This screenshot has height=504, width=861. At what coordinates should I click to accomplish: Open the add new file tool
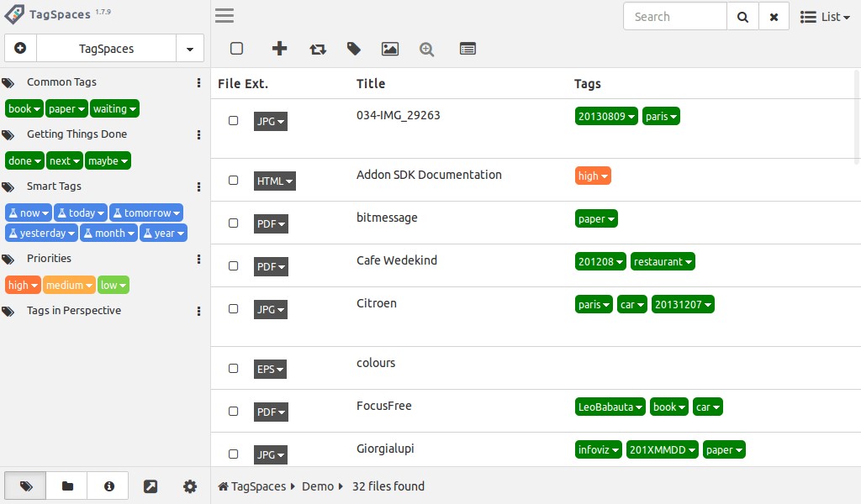pos(279,49)
